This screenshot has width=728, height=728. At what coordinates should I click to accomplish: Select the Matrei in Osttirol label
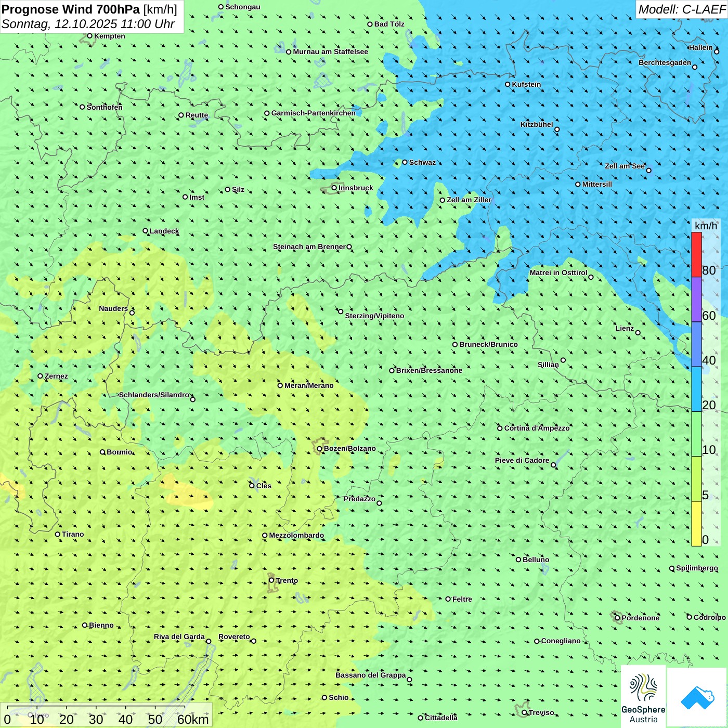[x=558, y=272]
